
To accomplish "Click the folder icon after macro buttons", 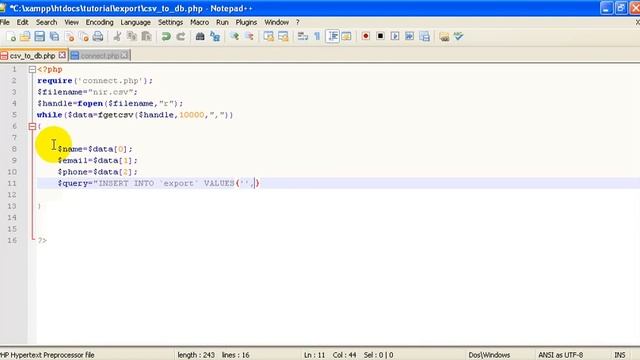I will tap(444, 37).
